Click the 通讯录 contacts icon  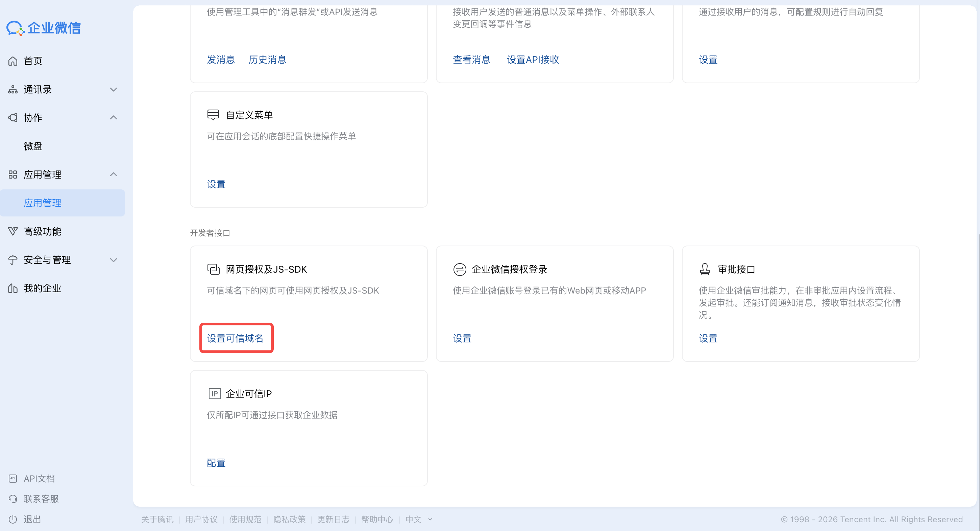click(13, 89)
